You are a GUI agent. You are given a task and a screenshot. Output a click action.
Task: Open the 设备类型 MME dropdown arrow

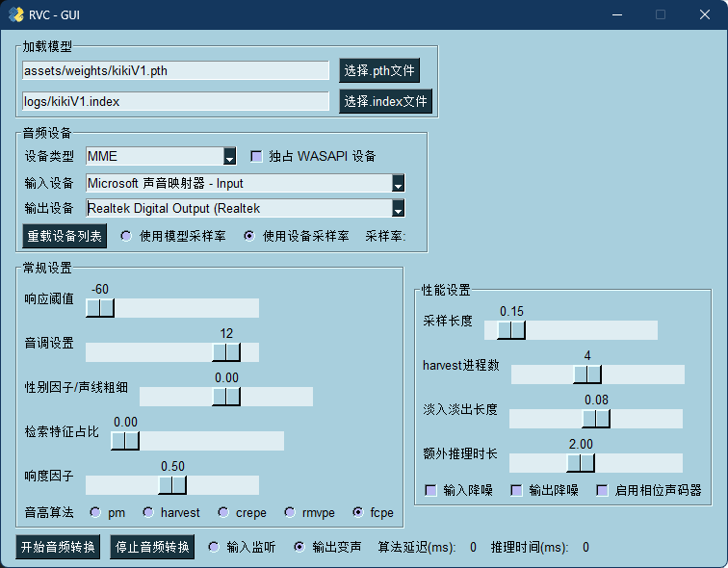coord(229,156)
